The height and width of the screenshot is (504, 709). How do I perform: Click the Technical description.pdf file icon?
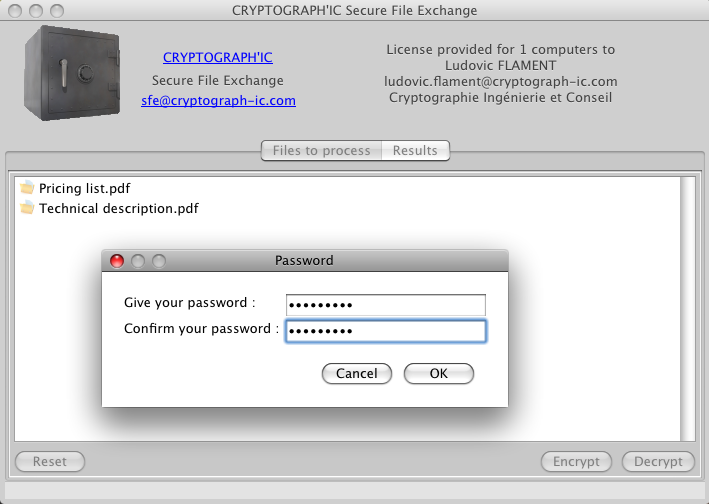coord(27,209)
